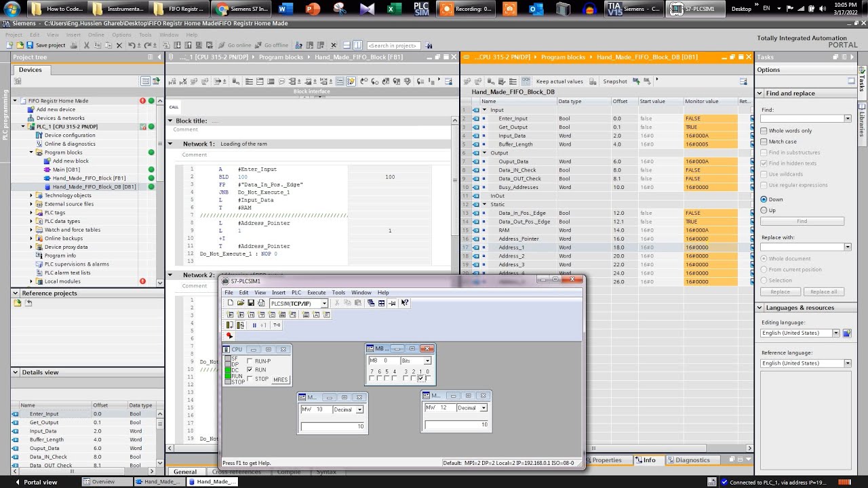Select the Down search direction radio button
Screen dimensions: 868x488
[x=764, y=199]
